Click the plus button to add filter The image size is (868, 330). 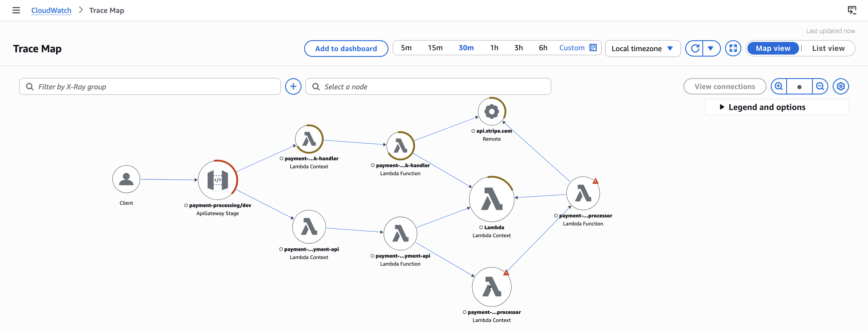(x=293, y=87)
